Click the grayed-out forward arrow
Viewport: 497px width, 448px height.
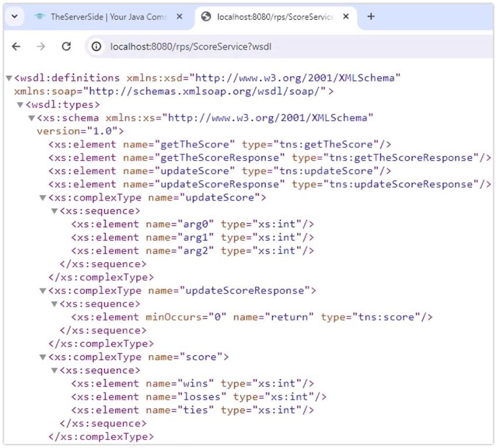(40, 46)
